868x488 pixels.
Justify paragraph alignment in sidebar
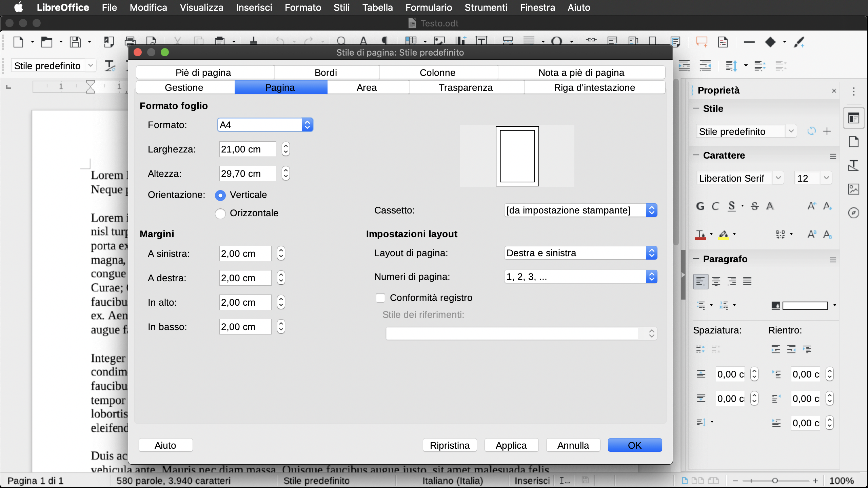pos(747,281)
